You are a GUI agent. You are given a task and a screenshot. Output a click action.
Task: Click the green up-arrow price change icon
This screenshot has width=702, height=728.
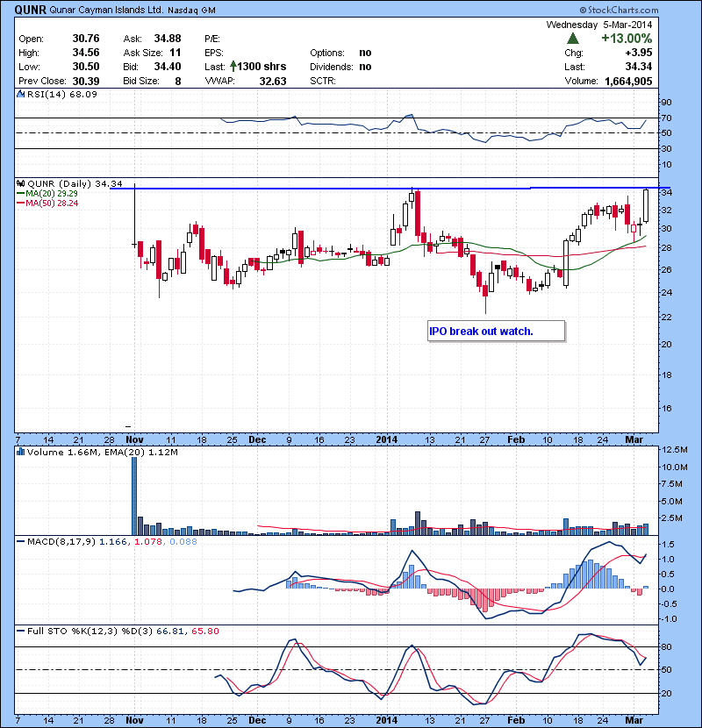pos(573,39)
